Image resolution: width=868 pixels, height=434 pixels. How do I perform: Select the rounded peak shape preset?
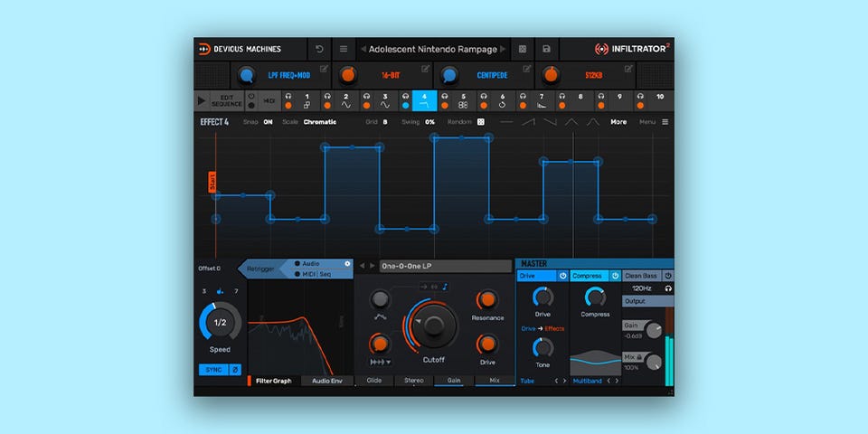tap(593, 122)
